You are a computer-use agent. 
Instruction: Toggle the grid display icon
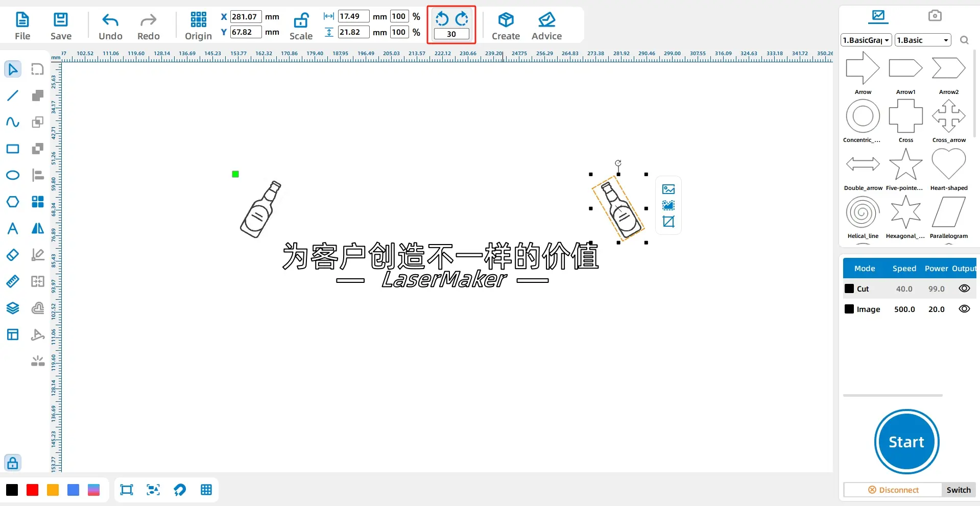click(206, 490)
